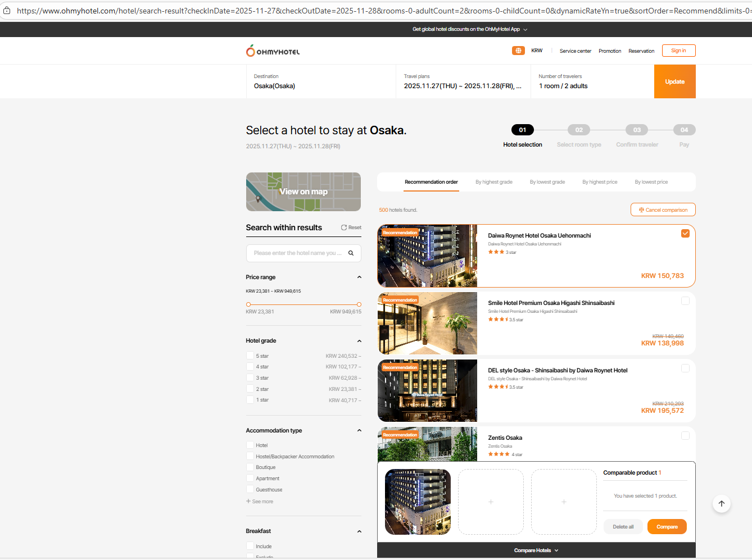The width and height of the screenshot is (752, 560).
Task: Select the Recommendation order tab
Action: click(x=431, y=182)
